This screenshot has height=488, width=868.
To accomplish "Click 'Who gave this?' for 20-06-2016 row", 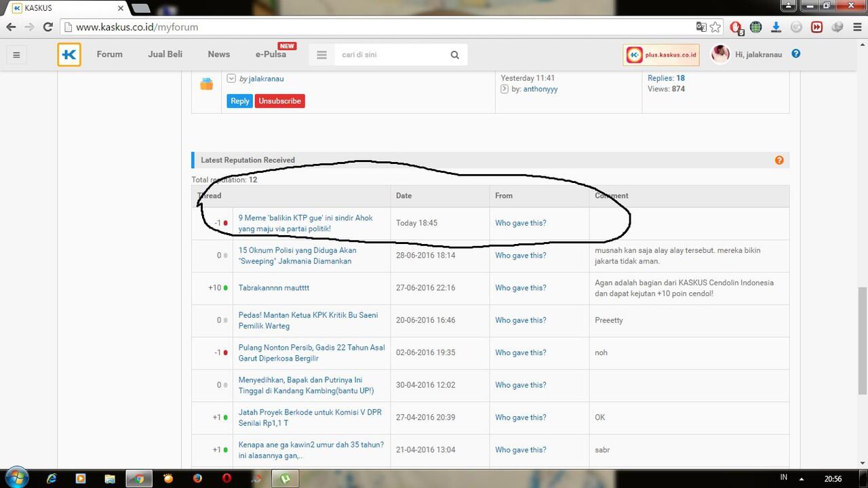I will [x=520, y=321].
